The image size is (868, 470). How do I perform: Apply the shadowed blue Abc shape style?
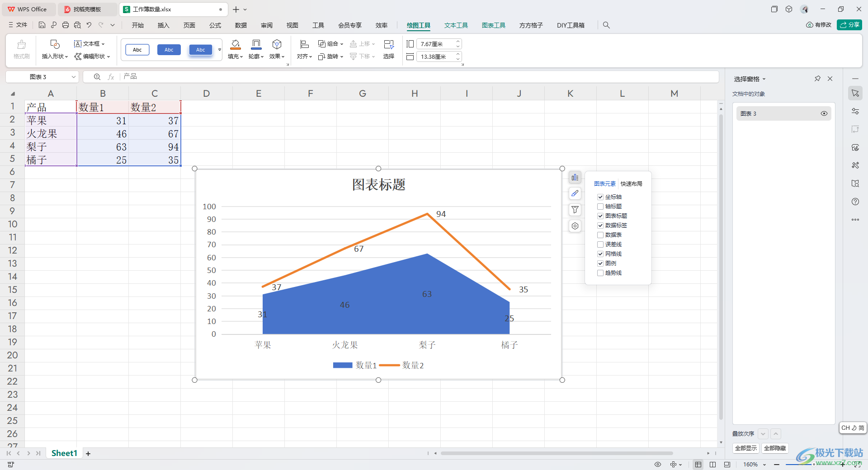pos(201,50)
